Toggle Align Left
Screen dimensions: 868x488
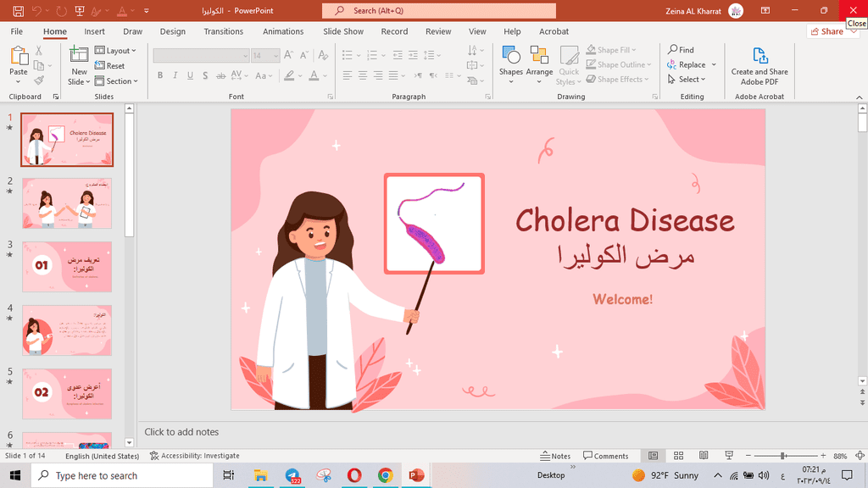347,75
